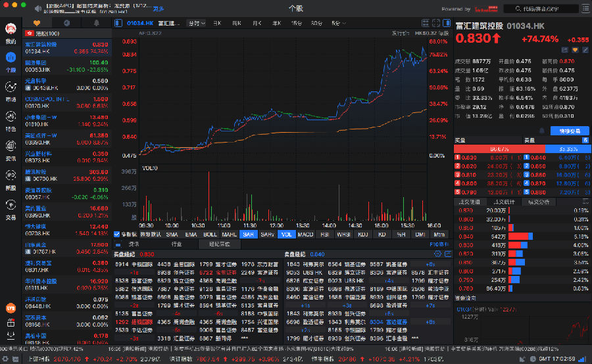Click the small blue icon left of 资讯
Screen dimensions: 592x364
point(118,244)
